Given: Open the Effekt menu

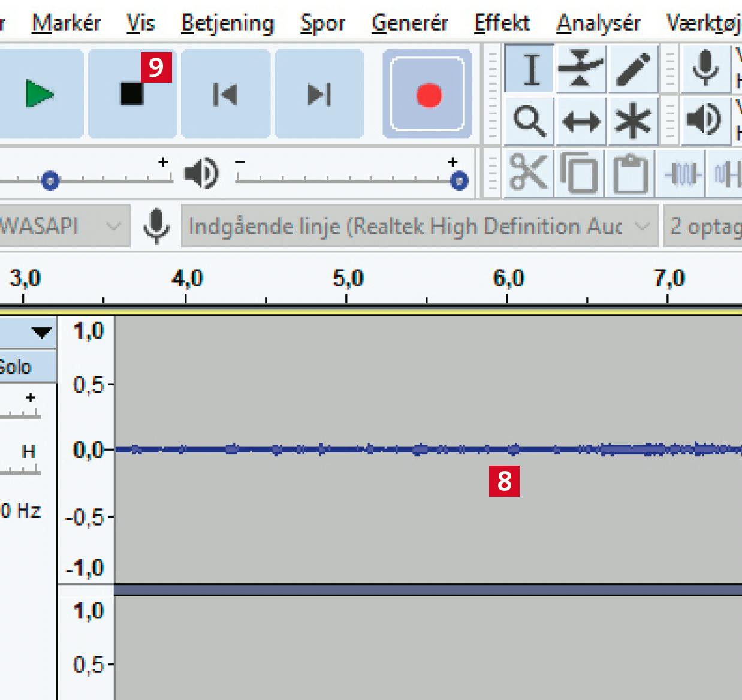Looking at the screenshot, I should tap(502, 23).
